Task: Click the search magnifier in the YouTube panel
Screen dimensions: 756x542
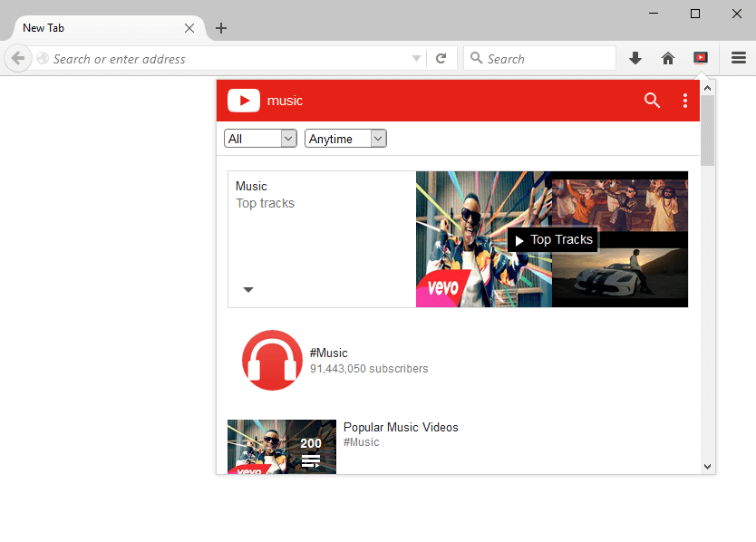Action: (652, 101)
